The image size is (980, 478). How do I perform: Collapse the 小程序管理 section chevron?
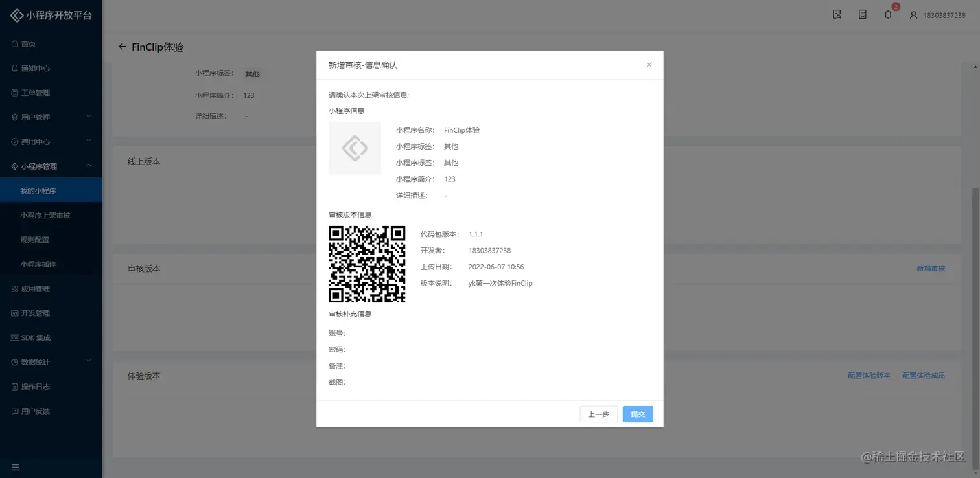point(89,166)
